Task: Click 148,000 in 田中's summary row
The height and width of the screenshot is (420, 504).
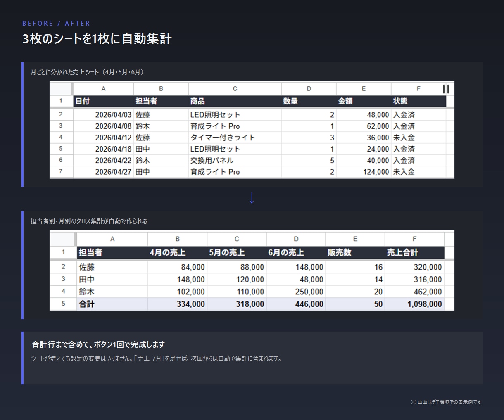Action: [177, 280]
